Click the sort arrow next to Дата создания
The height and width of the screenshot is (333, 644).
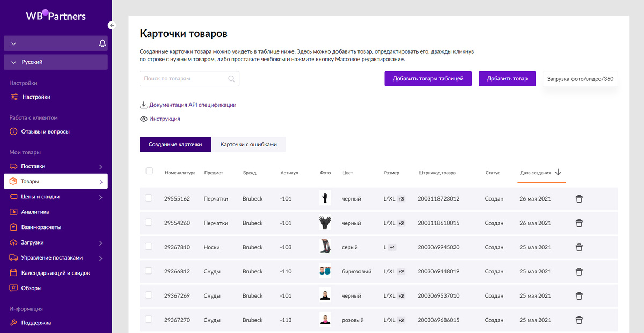point(558,172)
